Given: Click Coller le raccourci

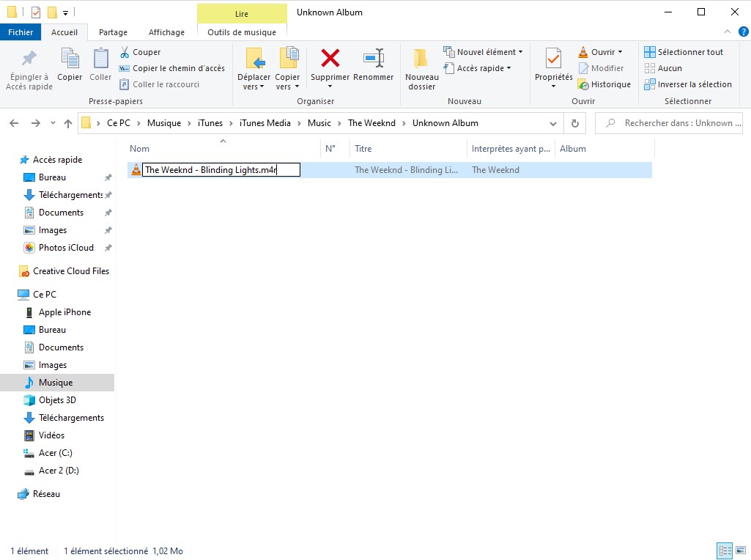Looking at the screenshot, I should [x=160, y=84].
